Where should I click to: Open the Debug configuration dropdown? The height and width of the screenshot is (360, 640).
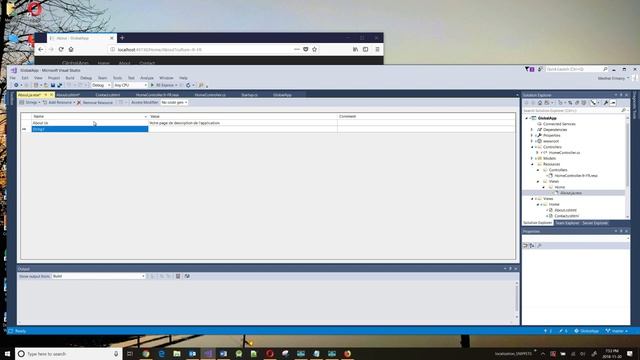tap(101, 85)
